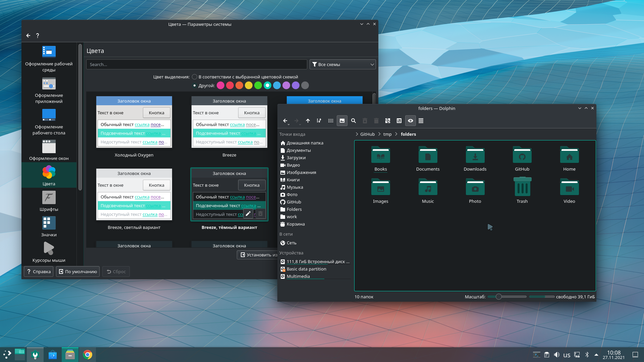Screen dimensions: 644x362
Task: Choose Breeze, светлый вариант scheme
Action: point(134,194)
